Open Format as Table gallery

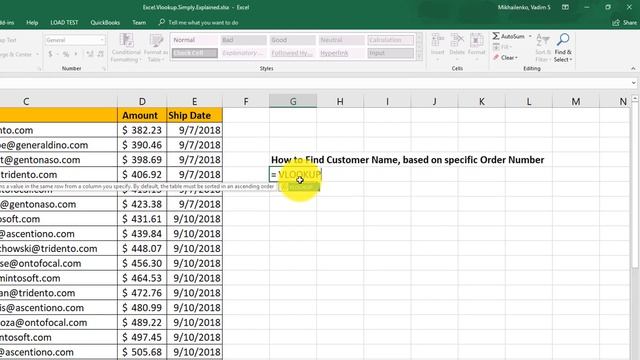click(156, 48)
